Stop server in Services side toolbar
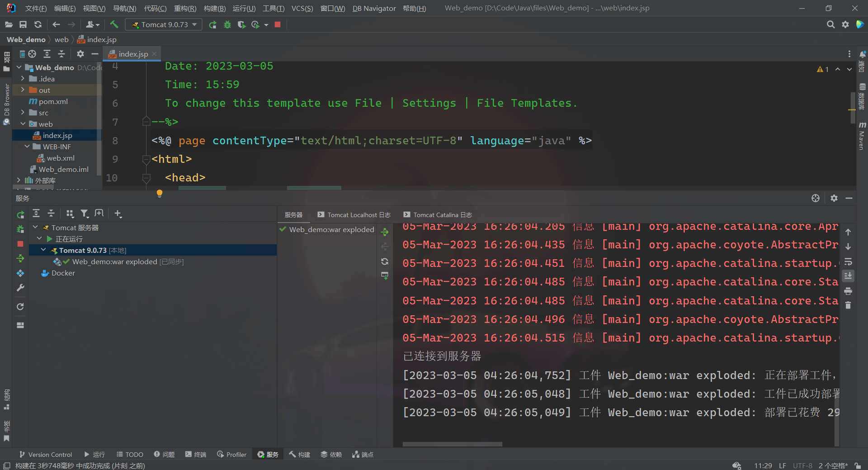The image size is (868, 470). (20, 244)
